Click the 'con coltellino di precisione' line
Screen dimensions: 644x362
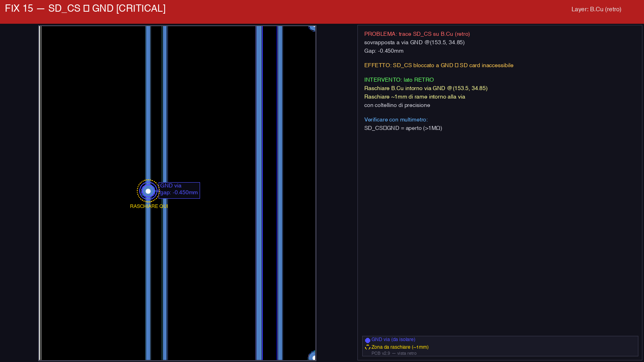click(x=397, y=105)
